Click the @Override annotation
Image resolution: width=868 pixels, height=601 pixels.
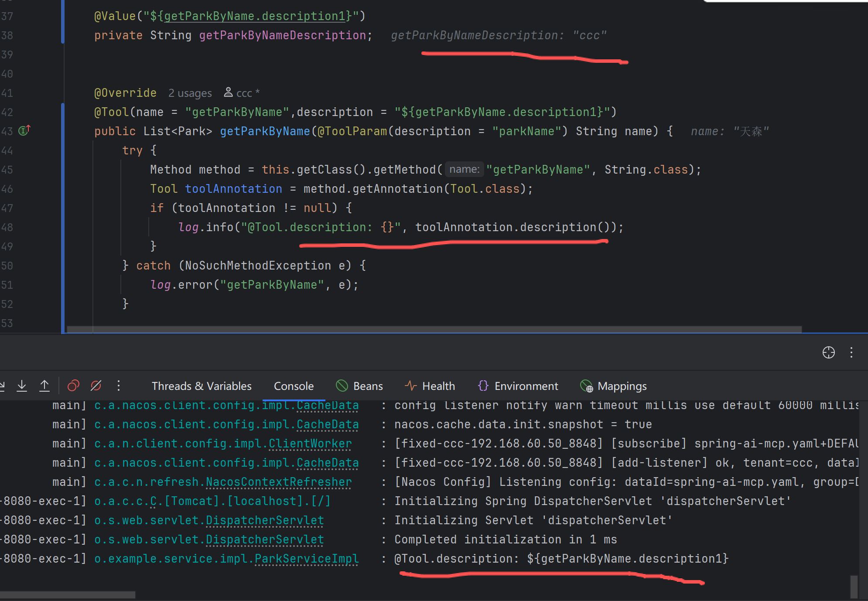[x=125, y=93]
